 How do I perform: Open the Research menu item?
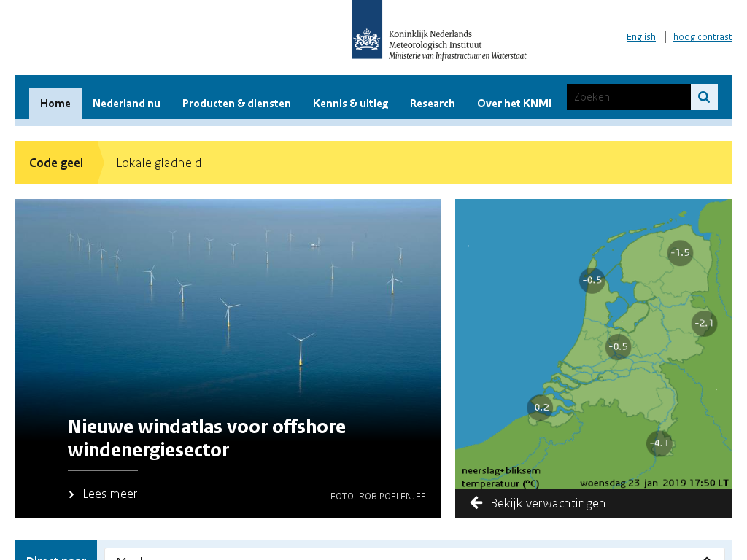432,104
